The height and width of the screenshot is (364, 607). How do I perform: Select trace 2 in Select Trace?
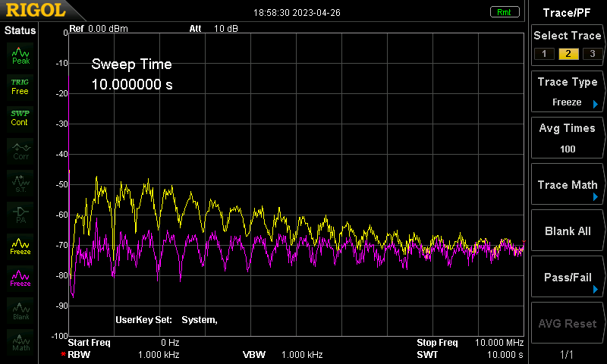point(568,54)
